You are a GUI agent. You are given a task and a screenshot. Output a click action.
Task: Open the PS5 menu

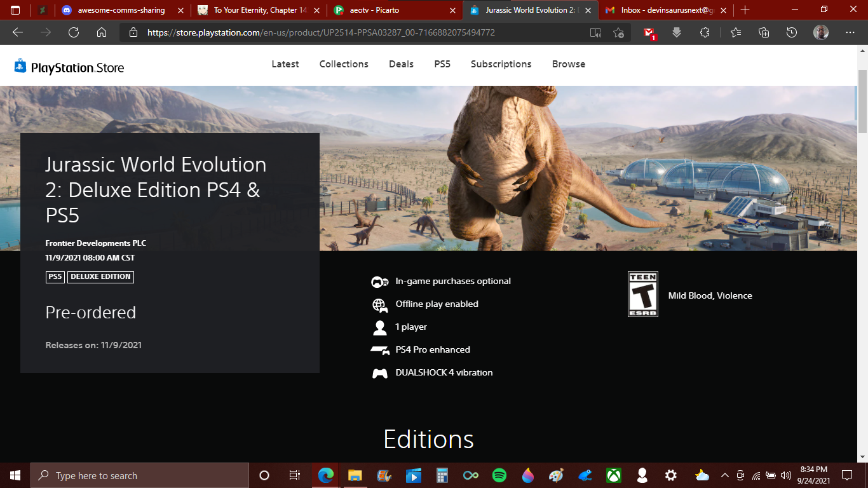(442, 64)
